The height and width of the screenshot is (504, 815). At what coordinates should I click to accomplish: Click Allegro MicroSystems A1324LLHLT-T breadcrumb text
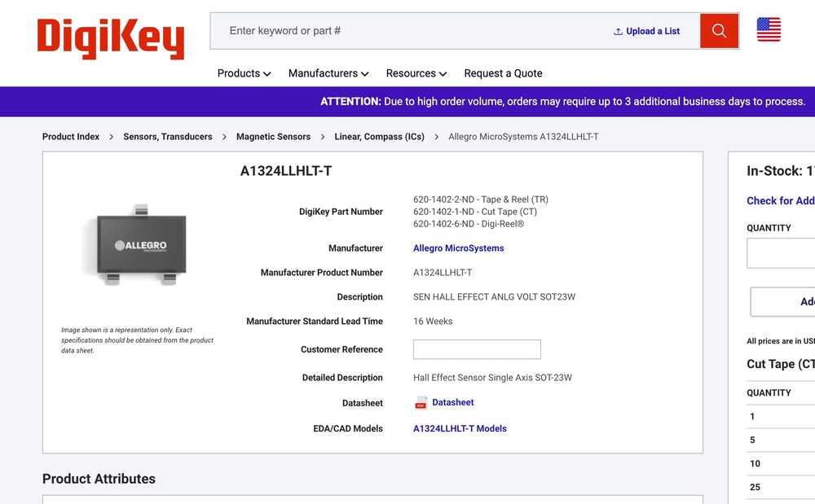tap(523, 137)
